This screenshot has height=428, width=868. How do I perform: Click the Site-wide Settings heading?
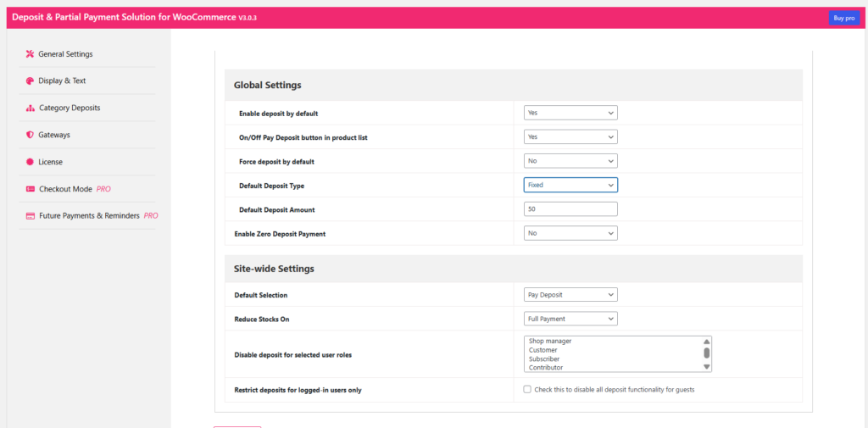pos(274,270)
